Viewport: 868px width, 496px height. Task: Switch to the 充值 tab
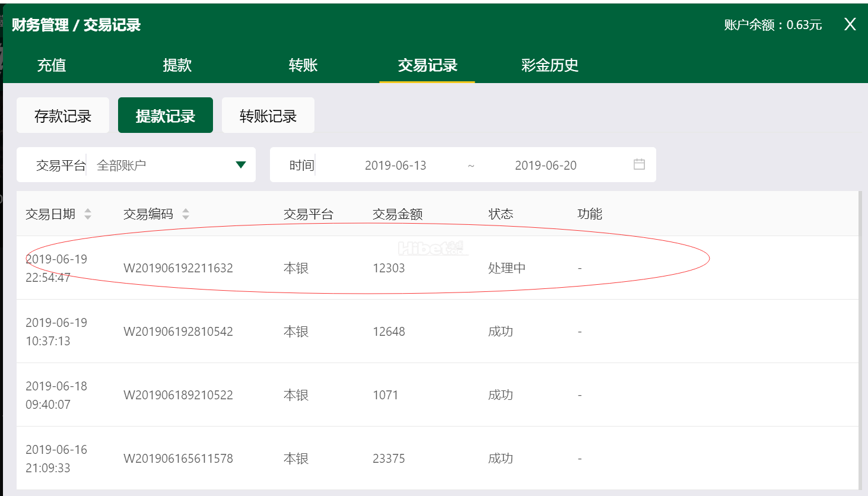pos(52,65)
